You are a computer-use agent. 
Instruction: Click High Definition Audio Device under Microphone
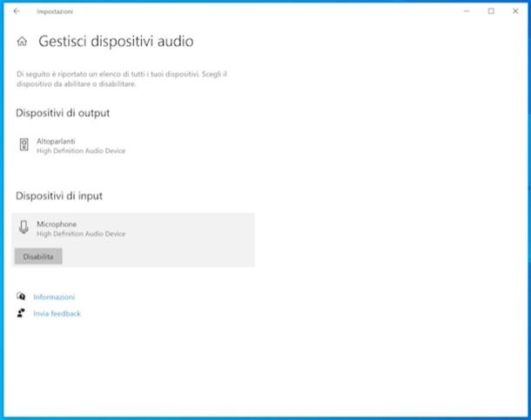coord(81,234)
